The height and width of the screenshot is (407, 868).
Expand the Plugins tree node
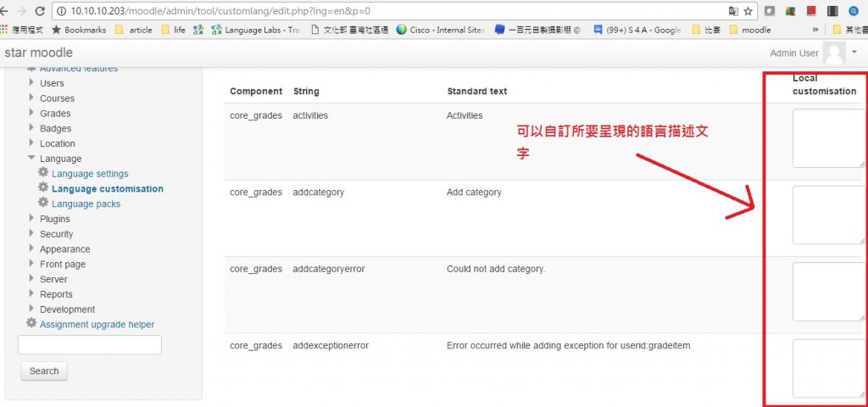pyautogui.click(x=31, y=218)
